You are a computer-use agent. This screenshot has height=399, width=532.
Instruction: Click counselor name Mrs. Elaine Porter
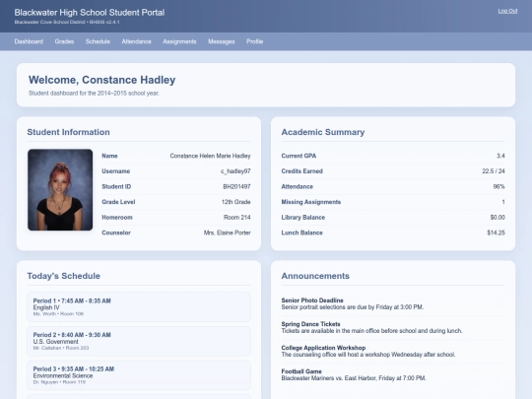tap(227, 233)
